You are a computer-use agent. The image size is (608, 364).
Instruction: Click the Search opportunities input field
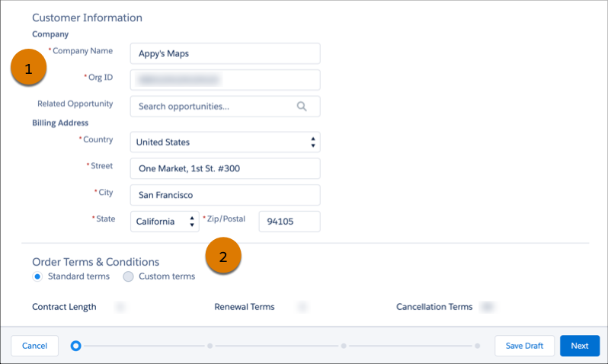click(226, 106)
